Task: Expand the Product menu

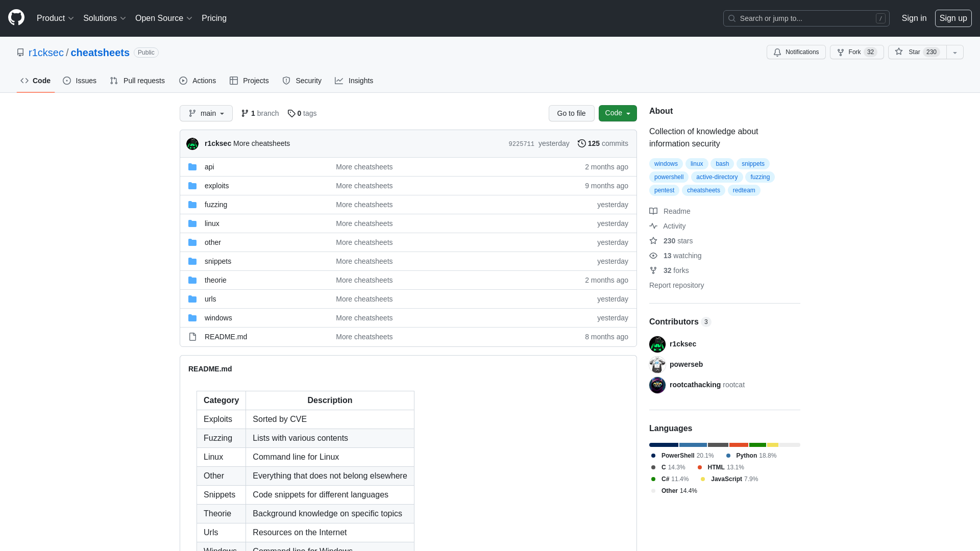Action: point(55,18)
